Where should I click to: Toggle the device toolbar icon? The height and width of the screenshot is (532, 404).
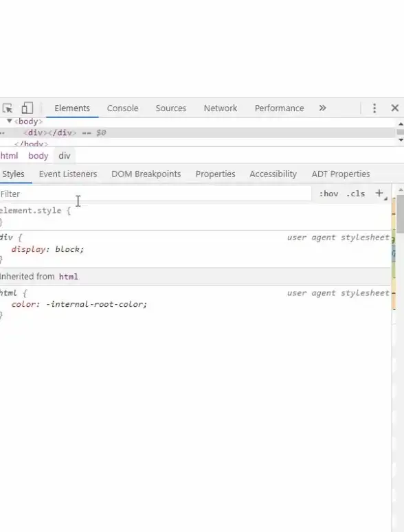[x=27, y=108]
